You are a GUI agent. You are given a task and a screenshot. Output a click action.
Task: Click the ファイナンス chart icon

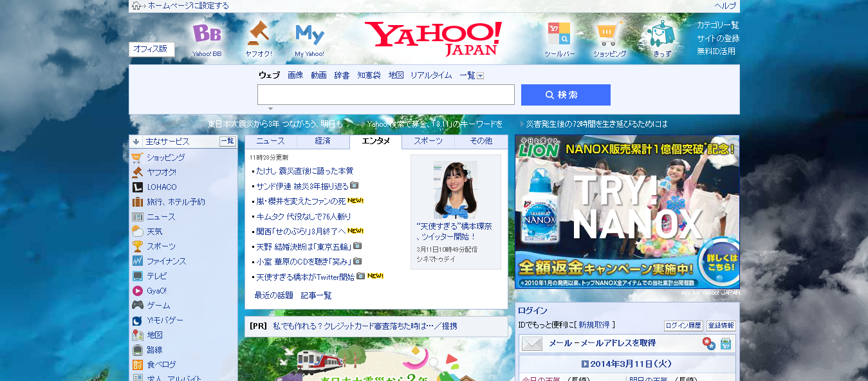137,261
